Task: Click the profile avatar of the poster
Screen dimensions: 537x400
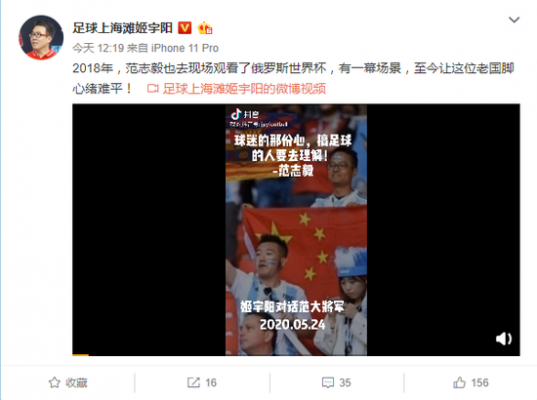Action: (x=41, y=37)
